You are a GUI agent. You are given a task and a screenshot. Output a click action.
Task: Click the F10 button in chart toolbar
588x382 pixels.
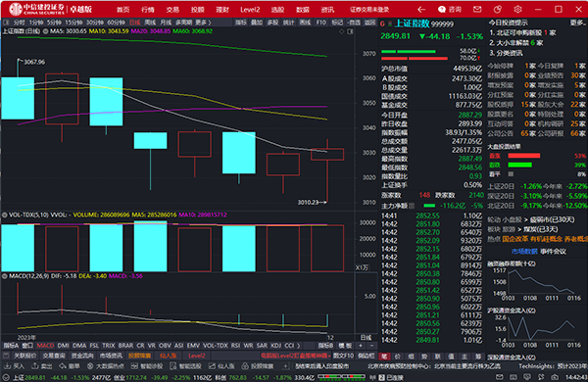[x=321, y=23]
